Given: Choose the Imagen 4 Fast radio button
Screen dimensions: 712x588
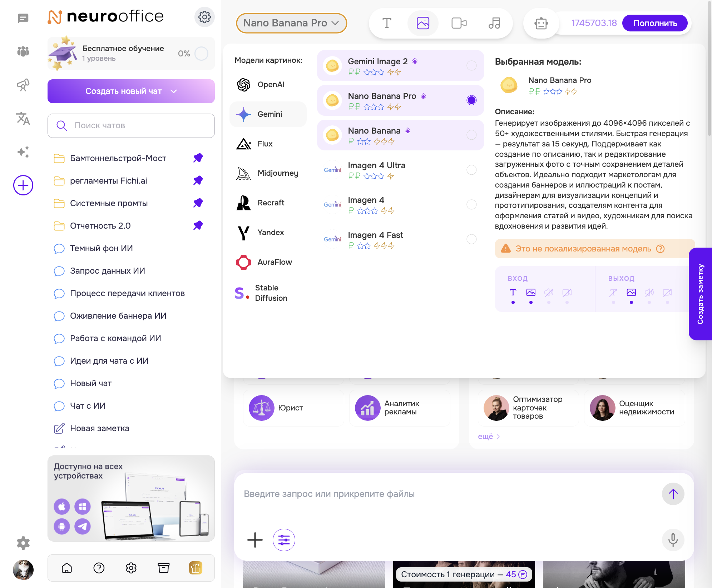Looking at the screenshot, I should pyautogui.click(x=471, y=239).
